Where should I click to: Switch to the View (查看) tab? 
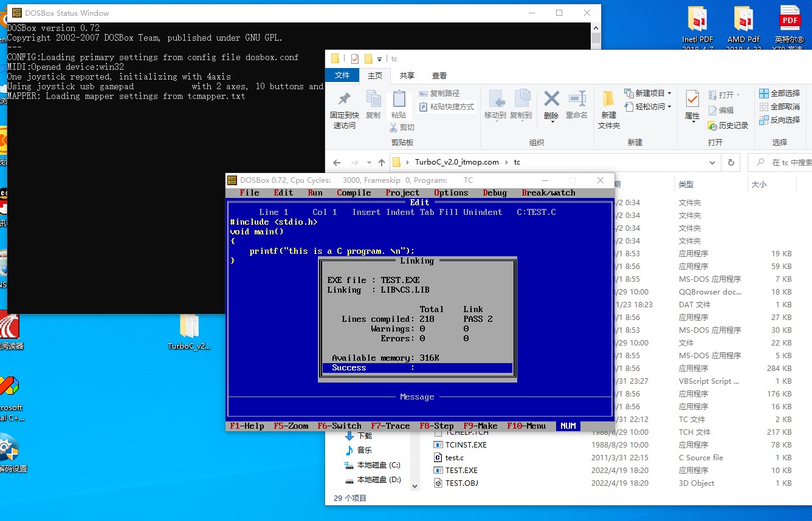439,76
